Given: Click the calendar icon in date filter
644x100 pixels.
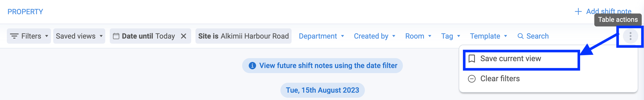Looking at the screenshot, I should (x=116, y=36).
